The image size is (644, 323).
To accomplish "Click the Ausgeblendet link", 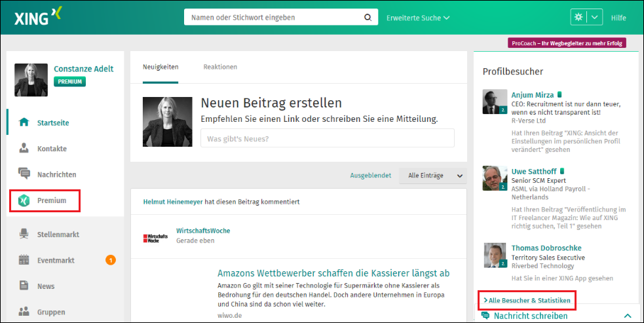I will [370, 176].
